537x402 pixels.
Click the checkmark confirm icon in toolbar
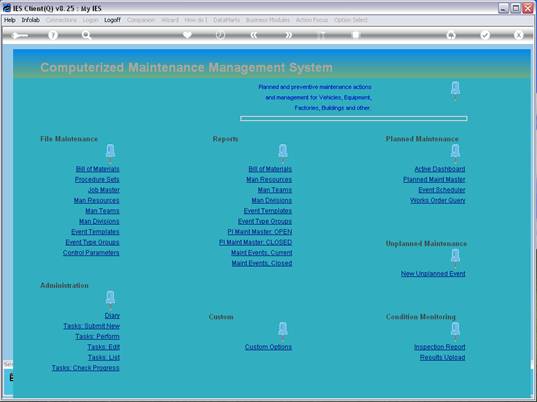point(485,35)
